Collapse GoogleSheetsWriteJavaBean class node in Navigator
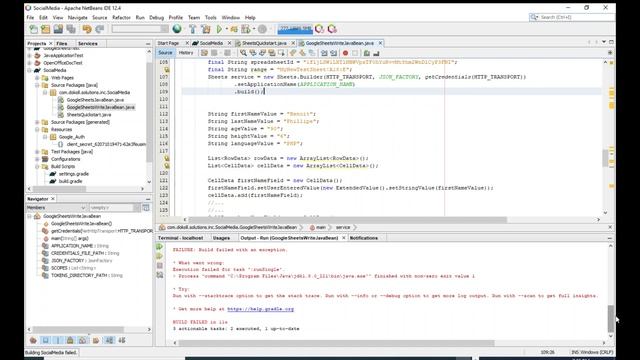 point(30,216)
